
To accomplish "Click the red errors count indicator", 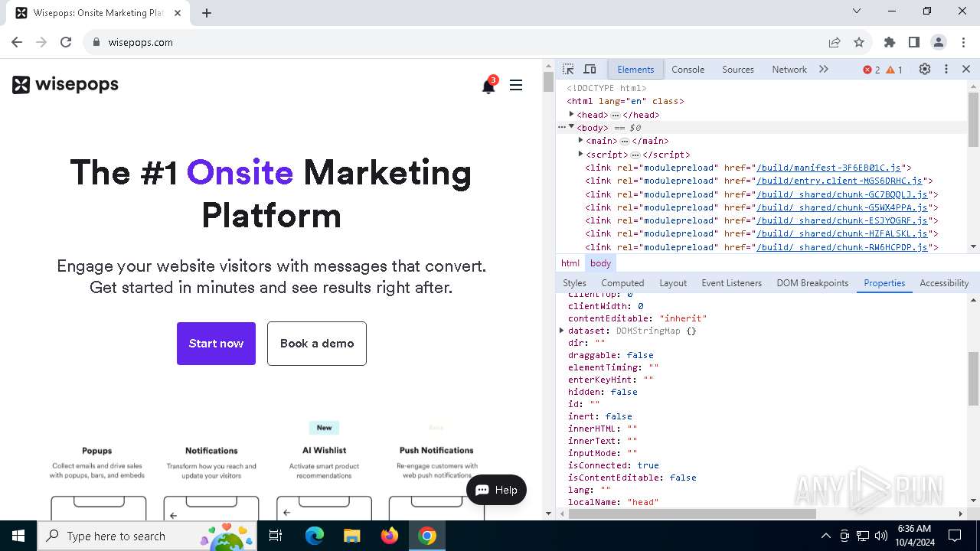I will point(871,70).
